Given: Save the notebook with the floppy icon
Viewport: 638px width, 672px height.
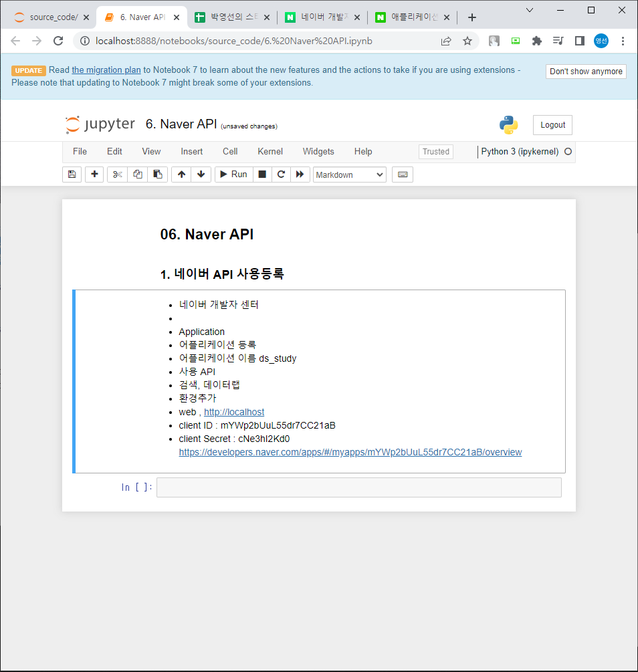Looking at the screenshot, I should tap(72, 175).
